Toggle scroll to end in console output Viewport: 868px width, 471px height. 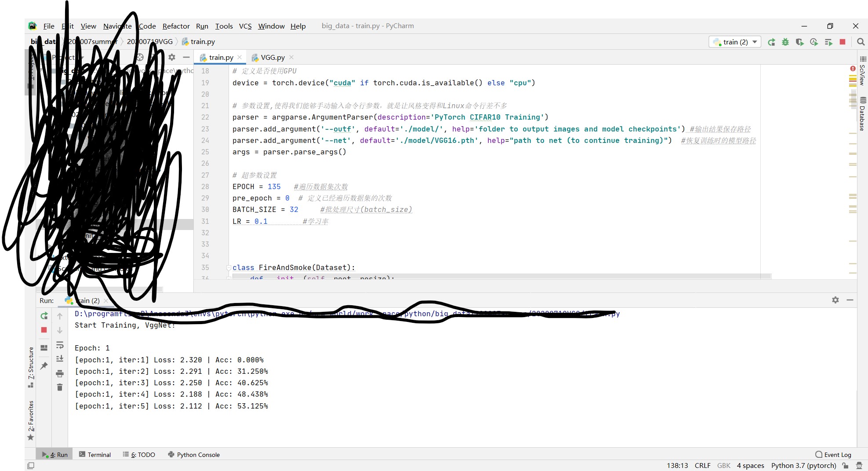(x=60, y=358)
